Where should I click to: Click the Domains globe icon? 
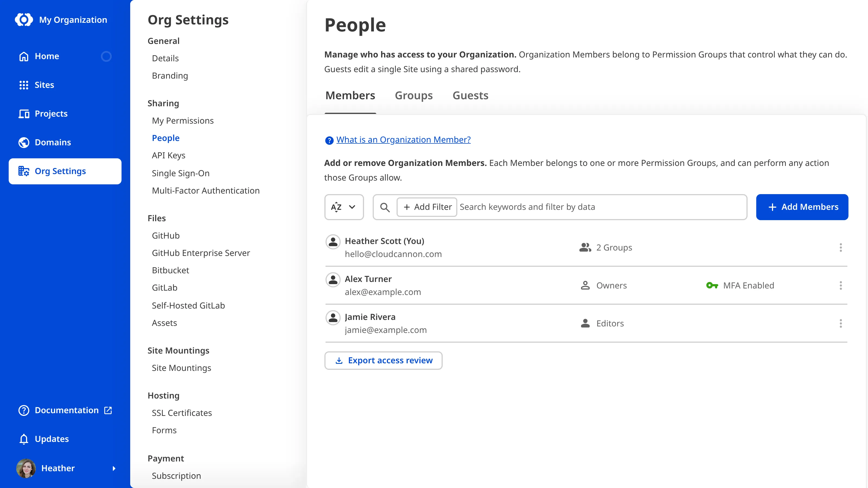(x=24, y=142)
